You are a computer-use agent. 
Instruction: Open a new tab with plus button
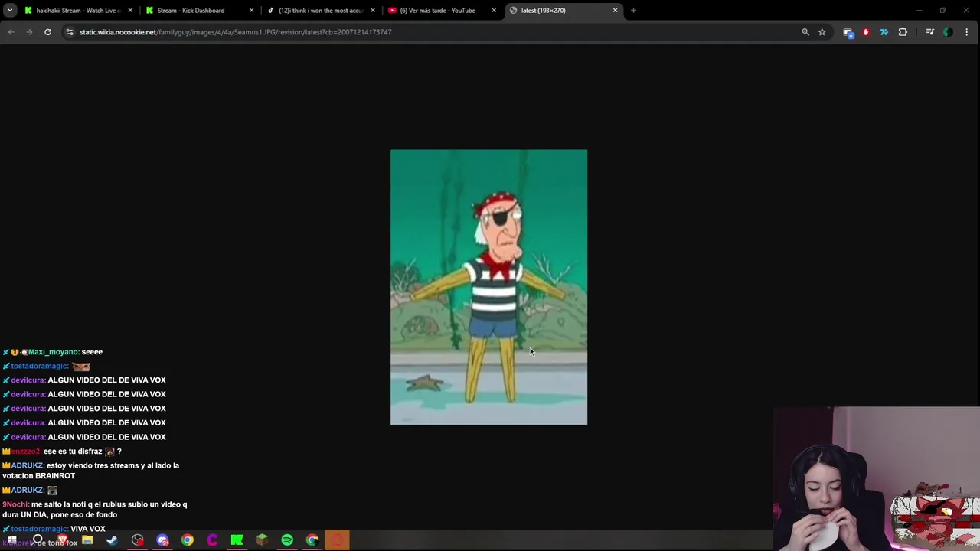coord(633,11)
